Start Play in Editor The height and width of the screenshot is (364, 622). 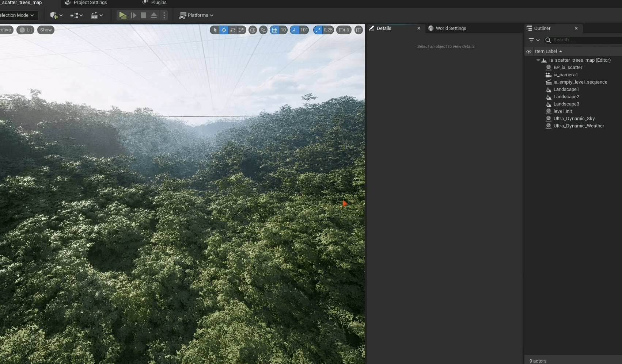[x=122, y=15]
